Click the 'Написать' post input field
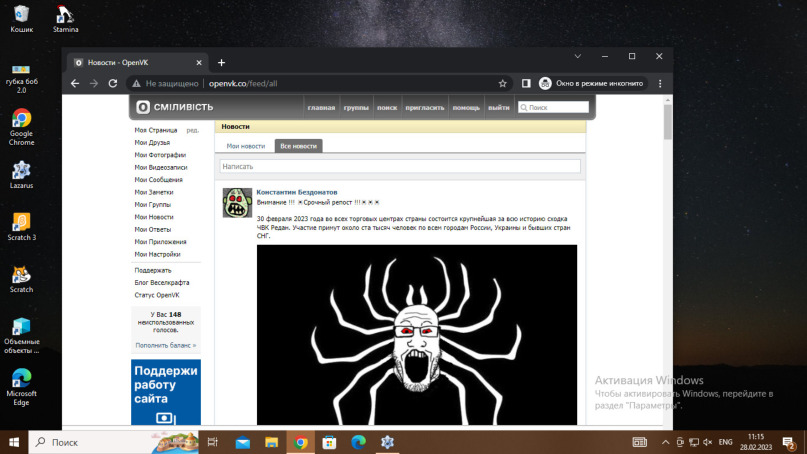807x454 pixels. click(x=399, y=167)
